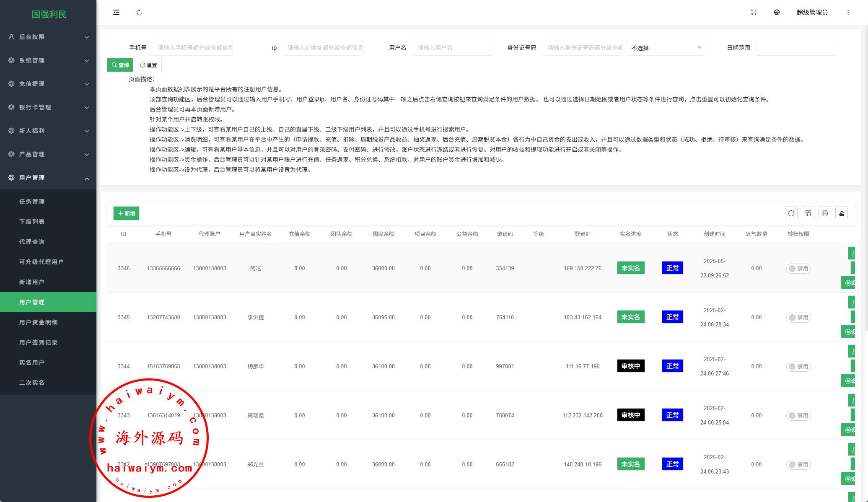Open the column filter icon above the table
This screenshot has width=868, height=502.
(x=808, y=213)
